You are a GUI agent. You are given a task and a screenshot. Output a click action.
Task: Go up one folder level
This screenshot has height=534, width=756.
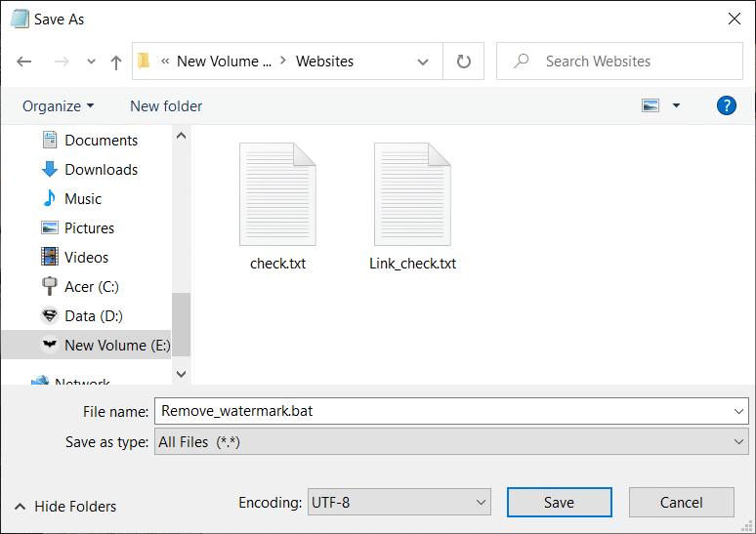point(116,62)
